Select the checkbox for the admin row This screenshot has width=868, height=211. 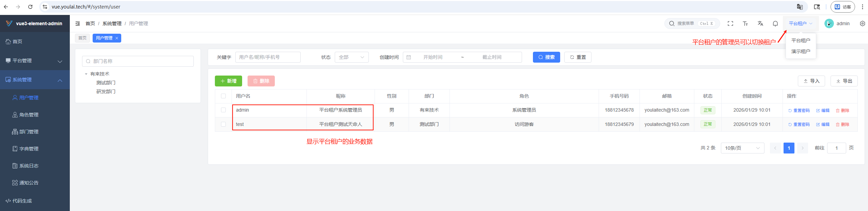pyautogui.click(x=223, y=110)
